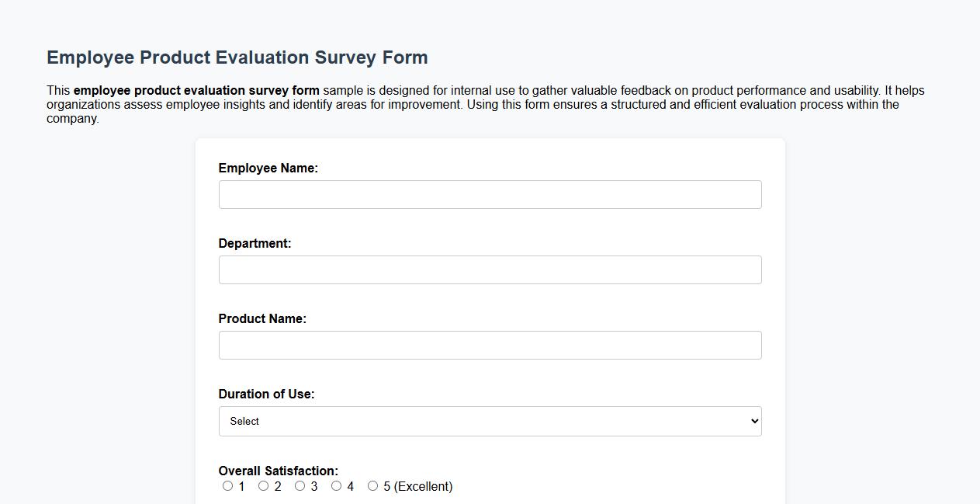Open the Duration of Use dropdown
The width and height of the screenshot is (980, 504).
click(x=490, y=420)
